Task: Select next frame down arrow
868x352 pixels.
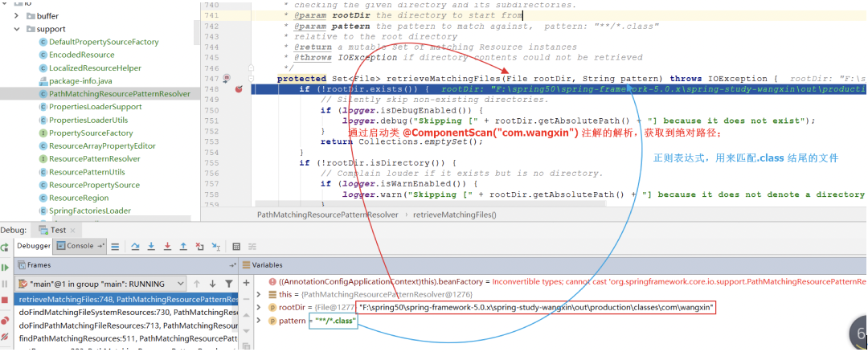Action: [212, 284]
